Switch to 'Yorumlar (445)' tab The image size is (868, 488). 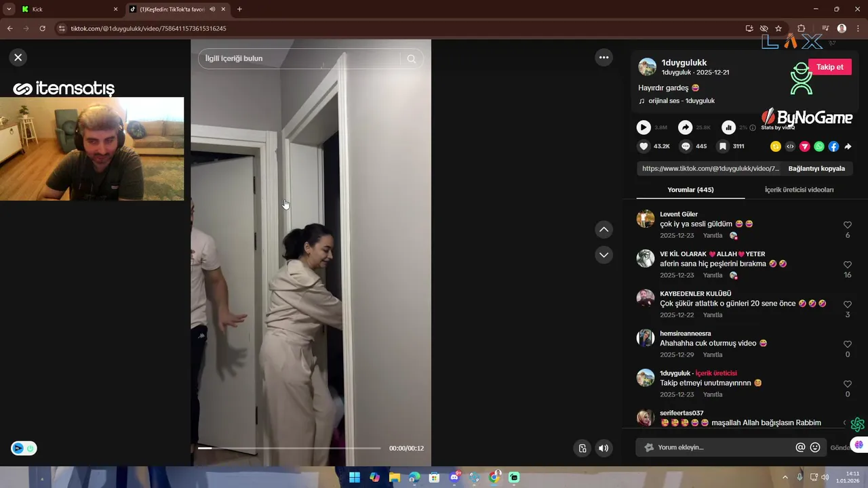(690, 190)
